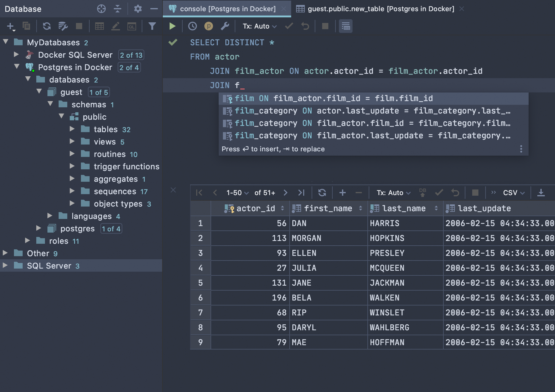Toggle sorting on actor_id column
555x392 pixels.
click(282, 208)
